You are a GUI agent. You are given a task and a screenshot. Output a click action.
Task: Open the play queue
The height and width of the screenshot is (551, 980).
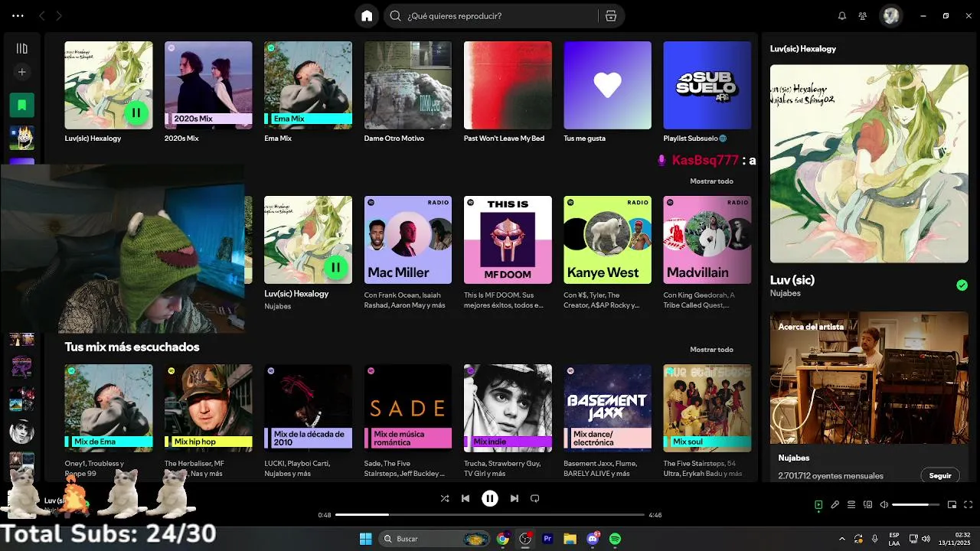point(851,505)
